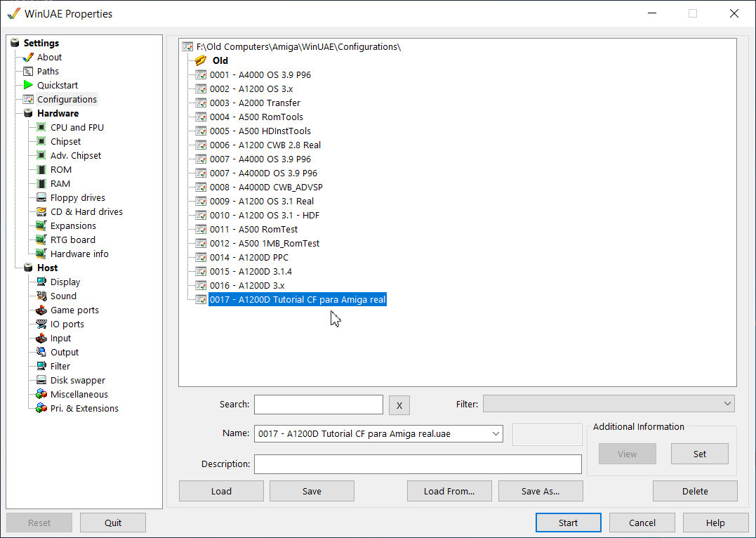Click the Adv. Chipset chip icon

(x=41, y=155)
